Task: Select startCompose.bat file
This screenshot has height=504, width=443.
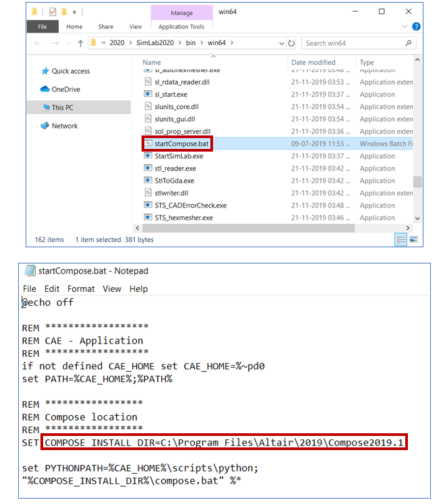Action: 181,144
